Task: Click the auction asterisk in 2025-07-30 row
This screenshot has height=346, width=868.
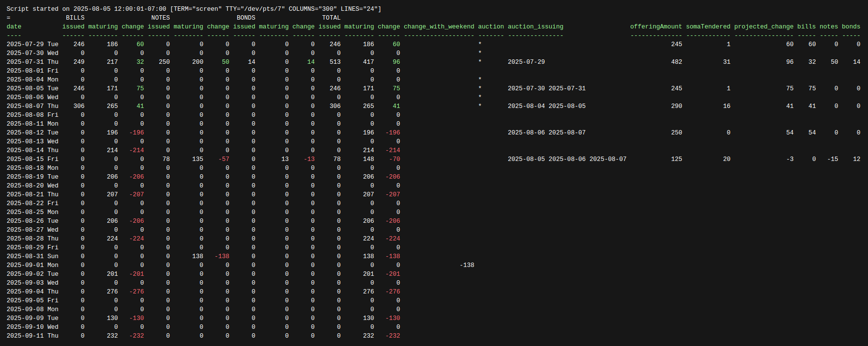Action: click(480, 53)
